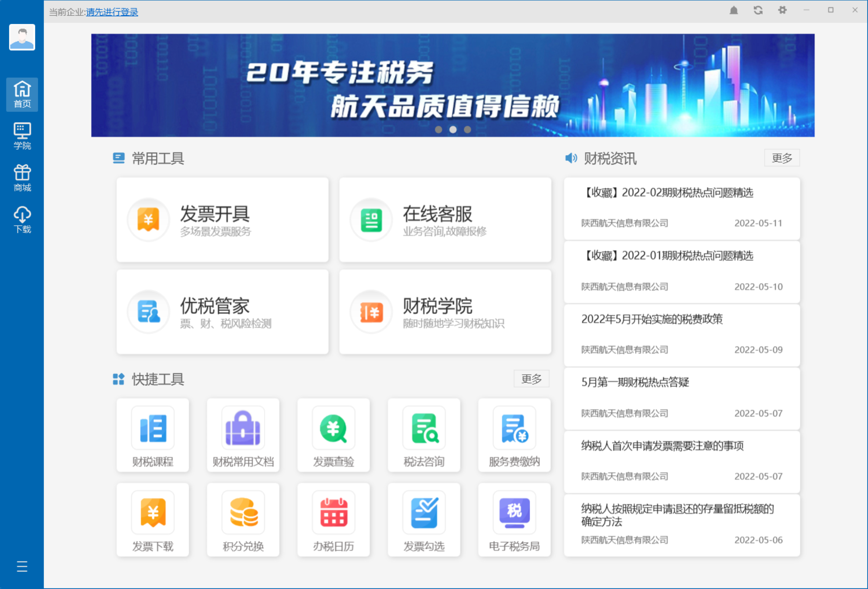Open the 发票开具 invoice tool
This screenshot has height=589, width=868.
tap(222, 219)
